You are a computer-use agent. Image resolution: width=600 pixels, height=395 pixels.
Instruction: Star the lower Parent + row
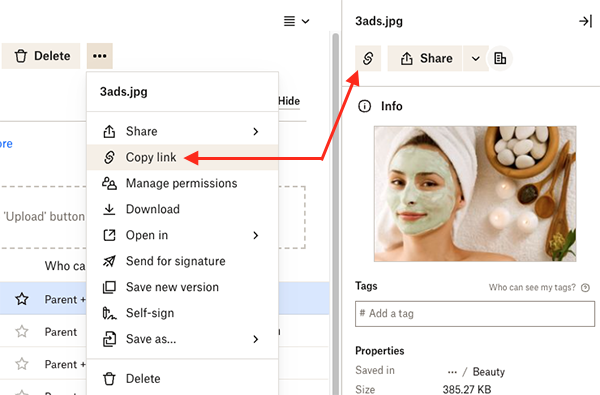click(22, 364)
